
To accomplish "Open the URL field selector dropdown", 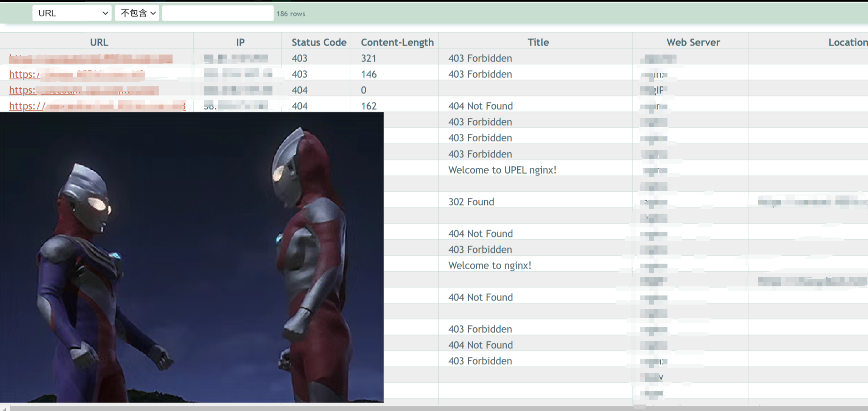I will (72, 13).
